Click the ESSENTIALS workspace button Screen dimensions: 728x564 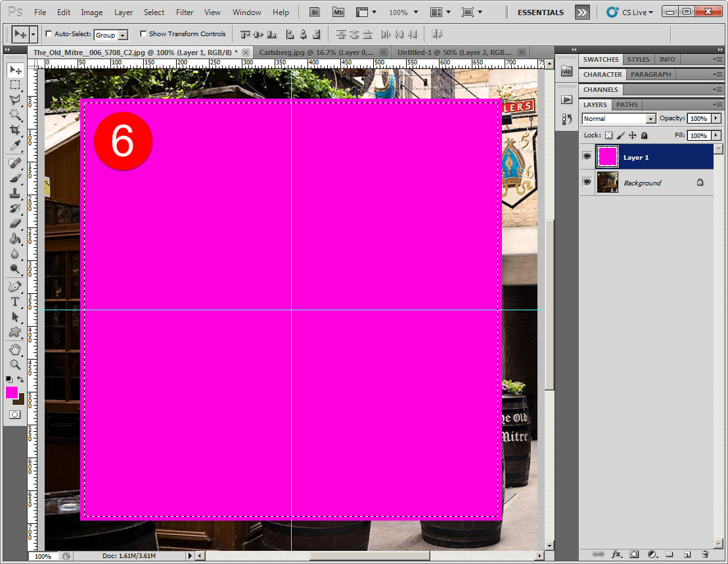click(540, 12)
